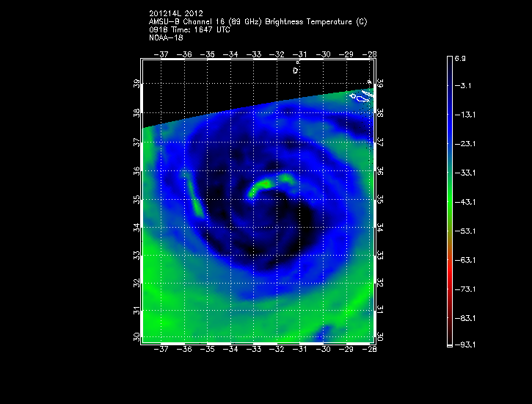Screen dimensions: 532x404
Task: Click the -63.1 color scale label
Action: click(464, 260)
